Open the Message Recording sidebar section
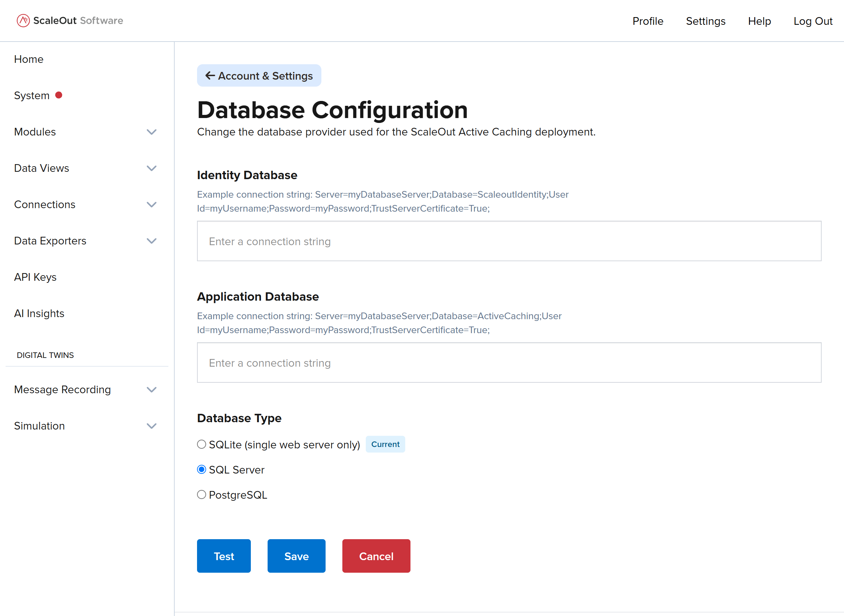The image size is (844, 616). pos(63,390)
